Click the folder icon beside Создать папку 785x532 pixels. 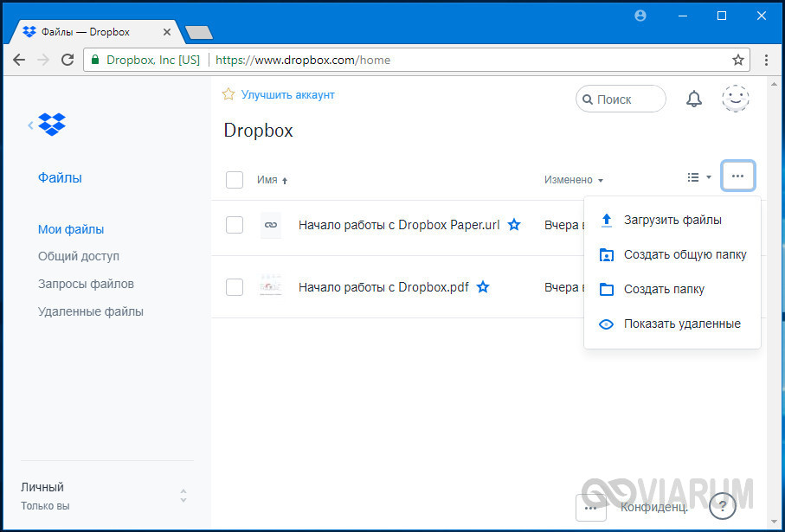pos(606,289)
